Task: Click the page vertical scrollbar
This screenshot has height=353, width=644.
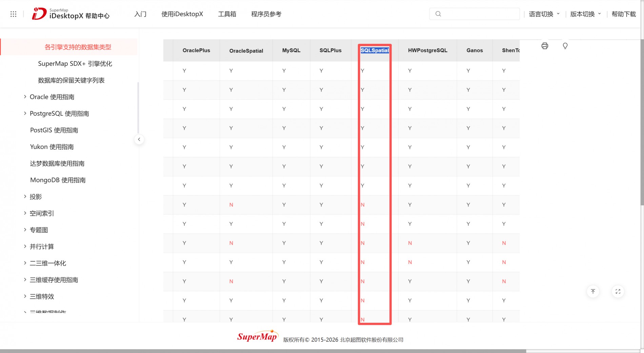Action: [x=642, y=122]
